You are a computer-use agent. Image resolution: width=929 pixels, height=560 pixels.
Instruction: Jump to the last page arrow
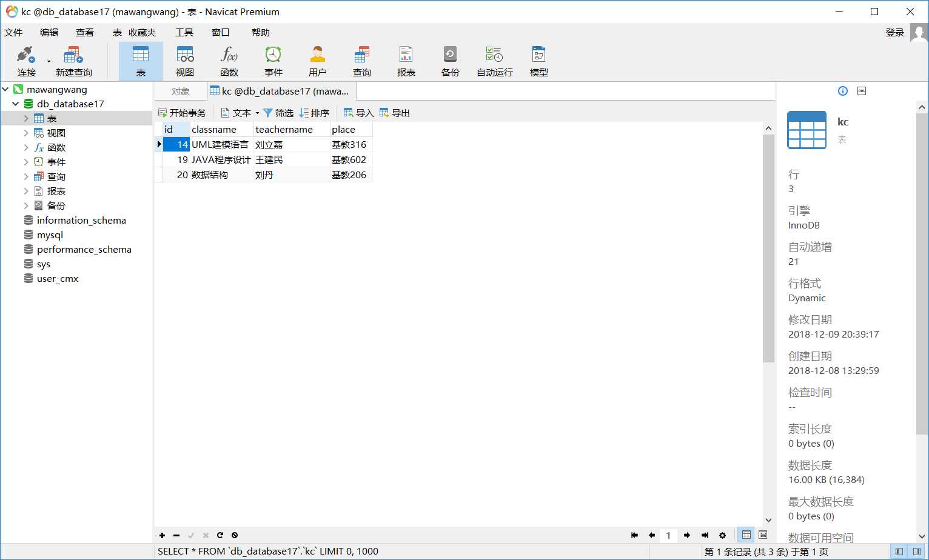pyautogui.click(x=705, y=535)
